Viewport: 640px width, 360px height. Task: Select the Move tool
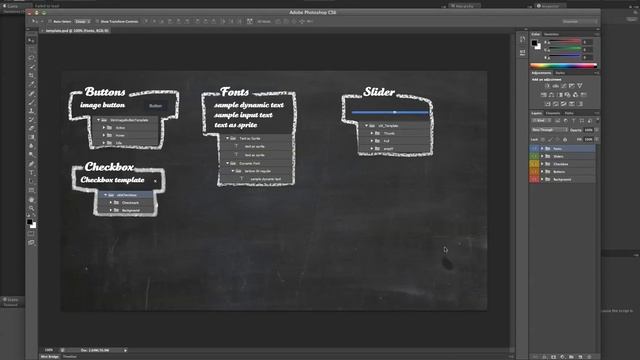click(x=31, y=40)
